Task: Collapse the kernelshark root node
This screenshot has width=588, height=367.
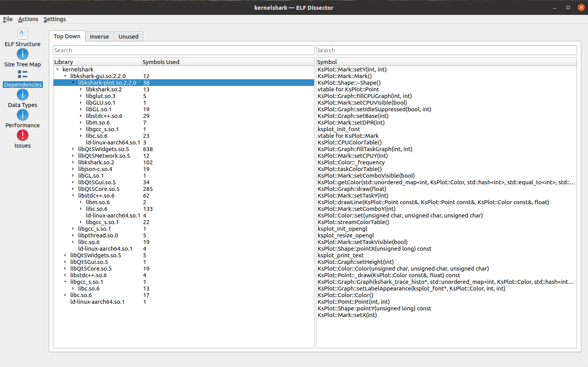Action: [x=57, y=69]
